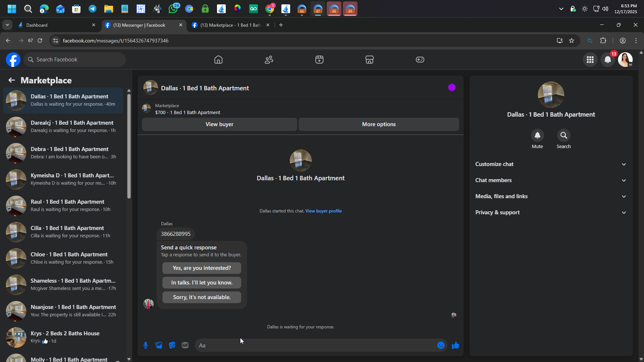Open Friends icon in top navigation
The height and width of the screenshot is (362, 644).
click(269, 60)
